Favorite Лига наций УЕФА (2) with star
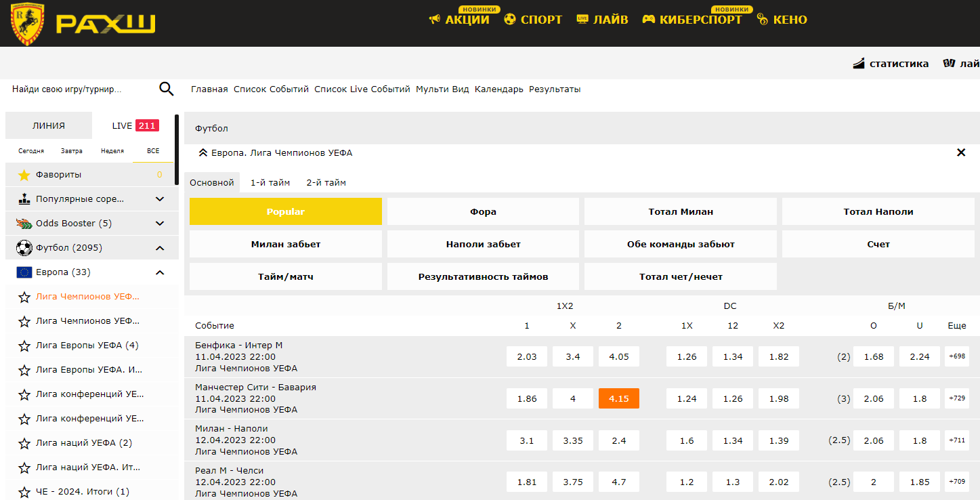 (24, 443)
